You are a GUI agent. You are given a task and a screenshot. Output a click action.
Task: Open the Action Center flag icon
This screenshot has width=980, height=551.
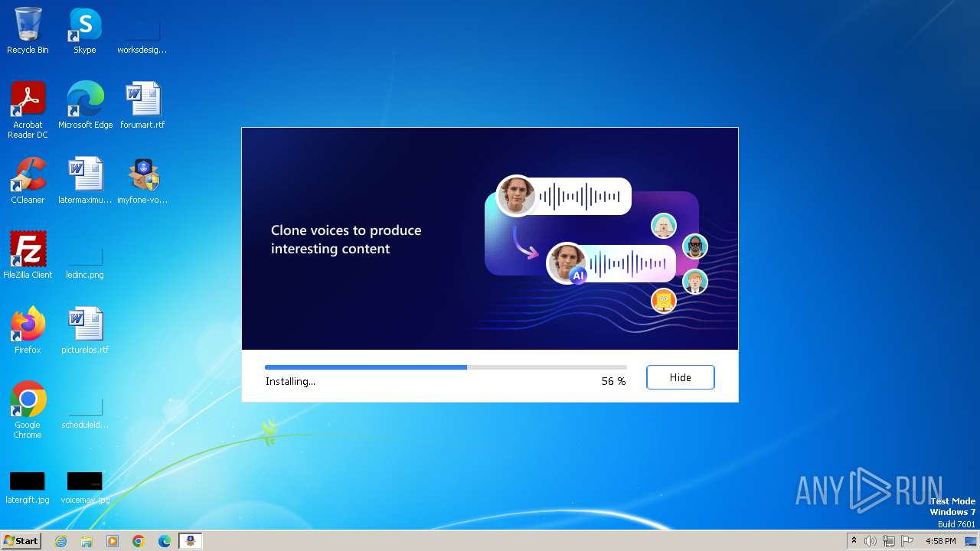pyautogui.click(x=907, y=541)
